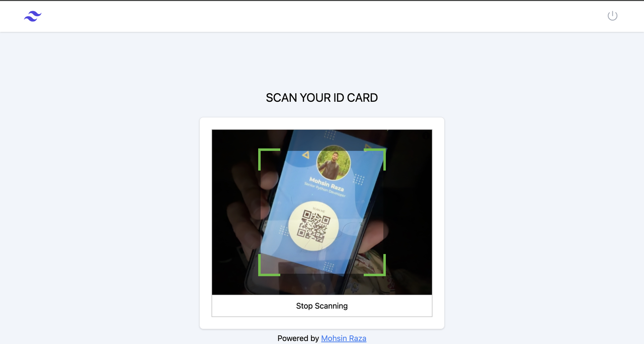
Task: Click the Powered by footer text
Action: 298,338
